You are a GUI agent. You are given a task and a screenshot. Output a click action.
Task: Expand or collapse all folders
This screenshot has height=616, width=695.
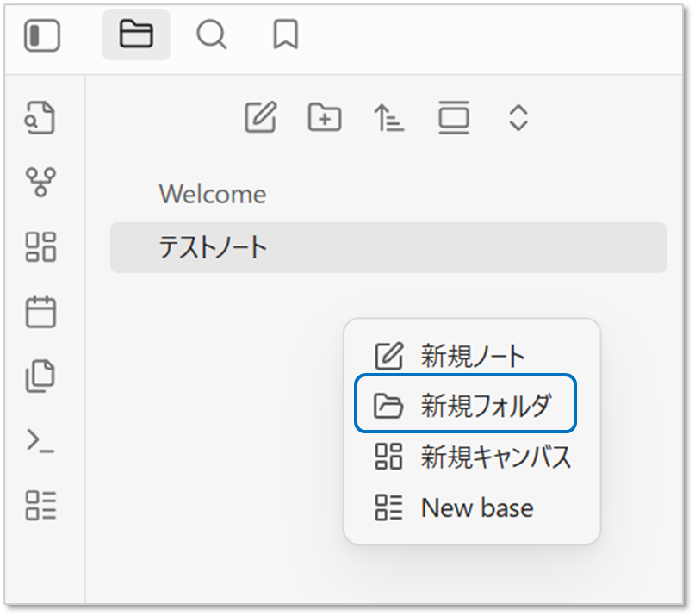pyautogui.click(x=518, y=117)
